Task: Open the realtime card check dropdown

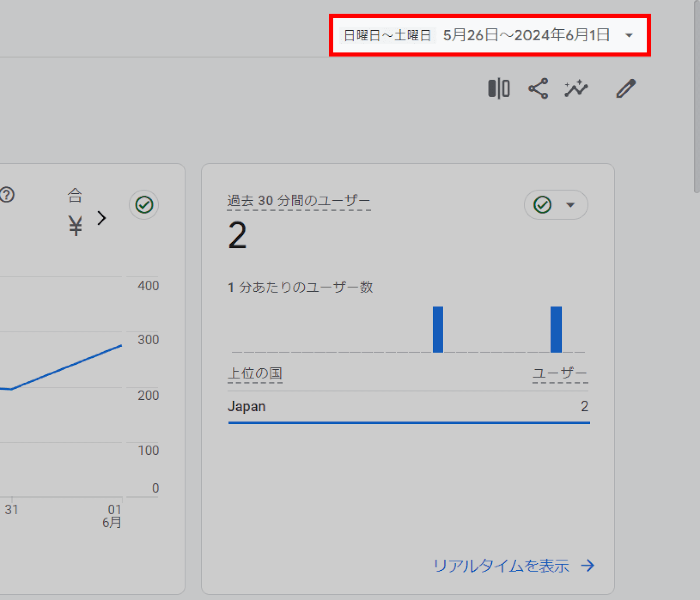Action: click(556, 205)
